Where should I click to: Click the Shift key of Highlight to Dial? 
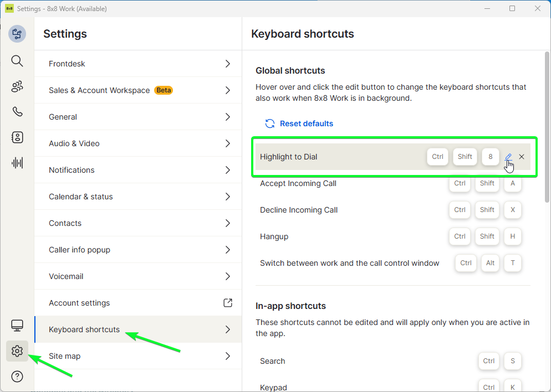coord(465,157)
